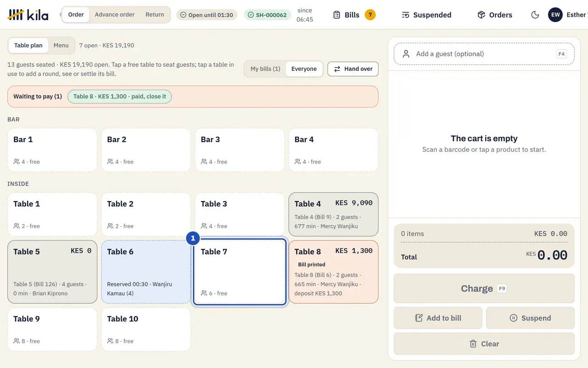Viewport: 588px width, 368px height.
Task: Open Suspended sales
Action: [x=426, y=15]
